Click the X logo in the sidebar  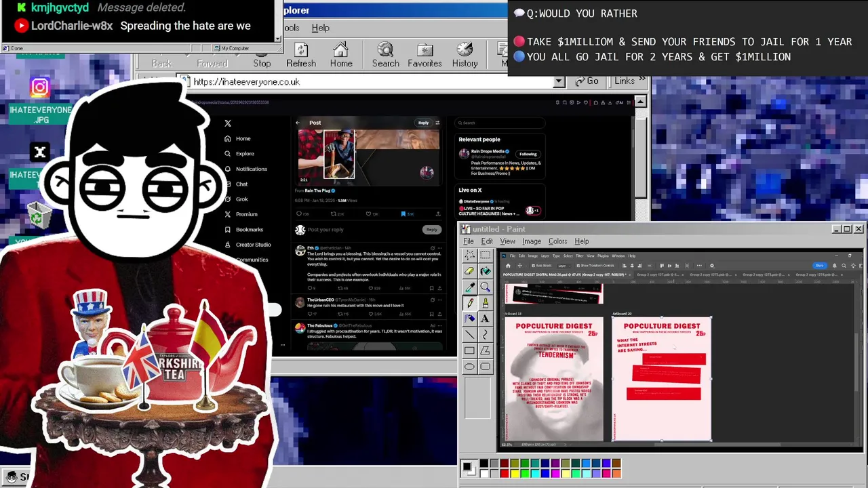pyautogui.click(x=228, y=123)
